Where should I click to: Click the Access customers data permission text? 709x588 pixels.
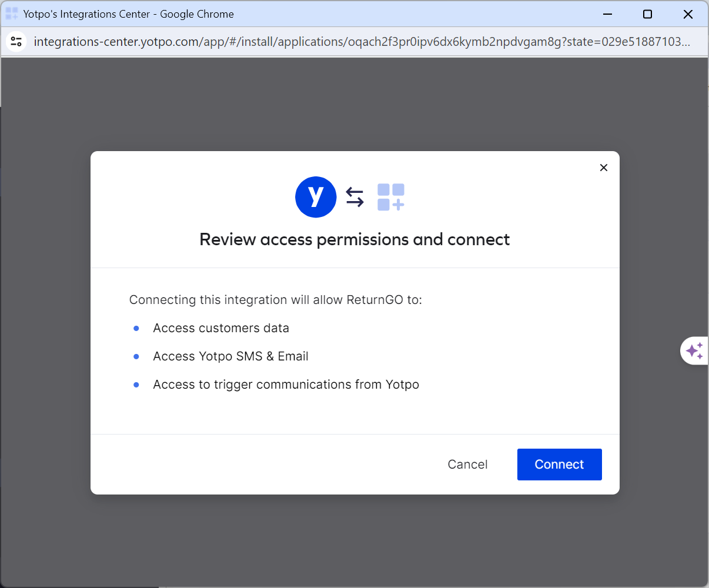[x=221, y=328]
